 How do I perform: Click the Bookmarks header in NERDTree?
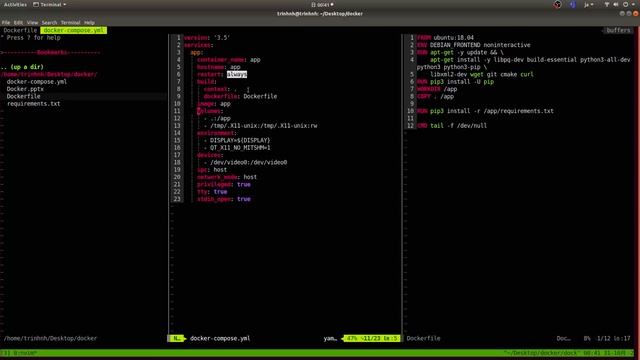(x=51, y=52)
